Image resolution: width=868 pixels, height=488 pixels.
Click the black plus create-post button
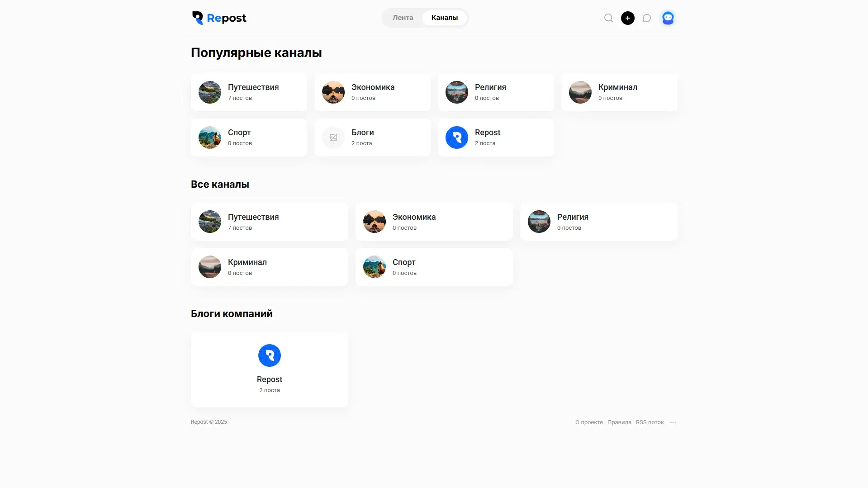click(627, 18)
